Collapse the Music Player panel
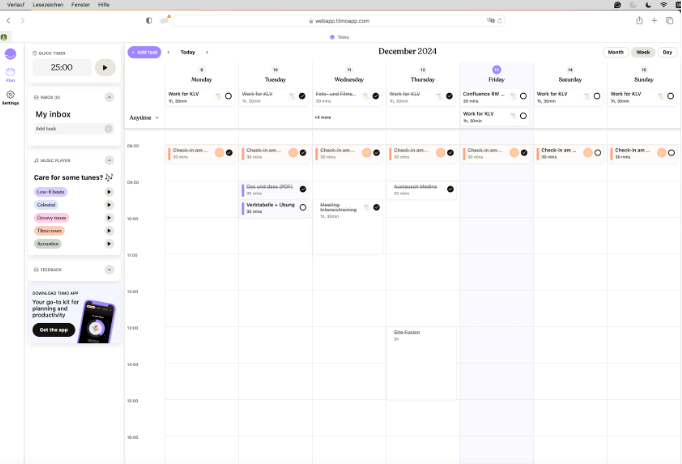Viewport: 682px width, 464px height. (x=109, y=160)
